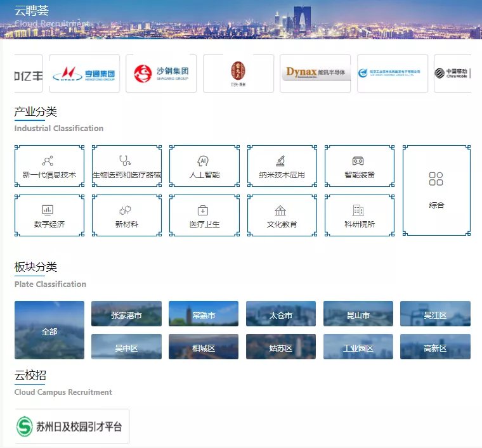
Task: Open the 纳米技术应用 microscope category
Action: click(282, 167)
